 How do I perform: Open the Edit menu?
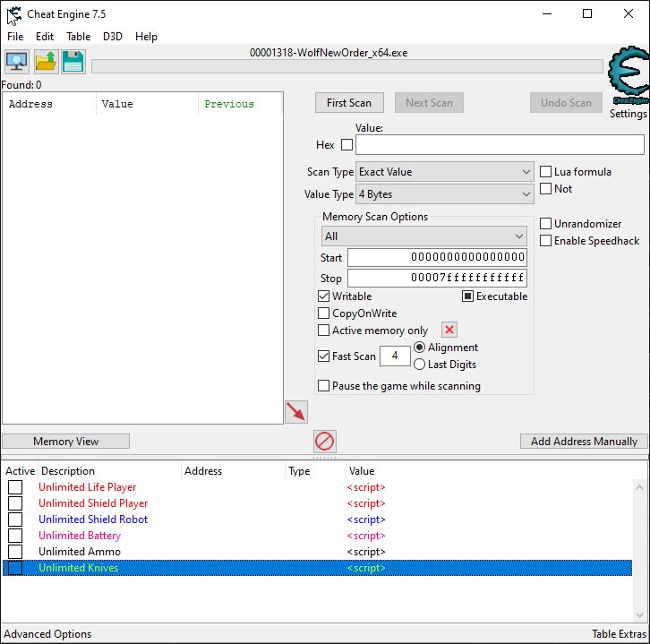coord(45,37)
